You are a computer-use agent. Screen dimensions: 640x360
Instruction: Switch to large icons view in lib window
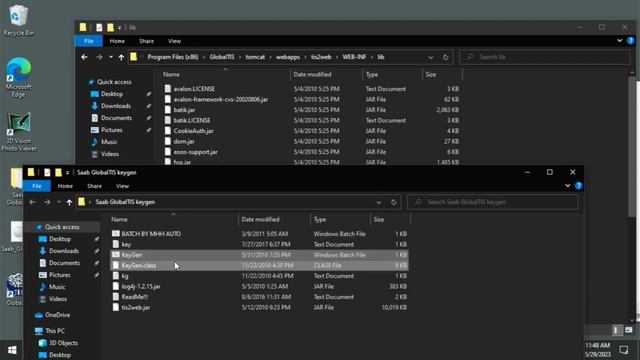tap(629, 330)
